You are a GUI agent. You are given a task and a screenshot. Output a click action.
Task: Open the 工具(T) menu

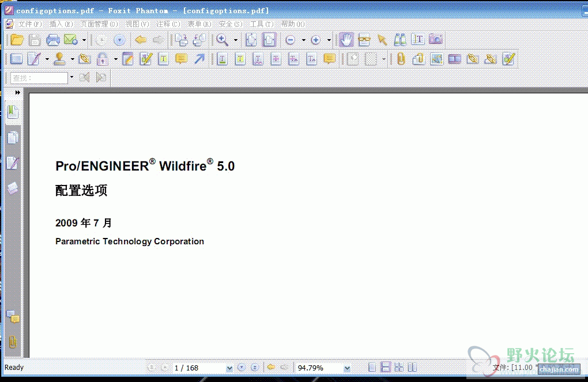[x=262, y=24]
